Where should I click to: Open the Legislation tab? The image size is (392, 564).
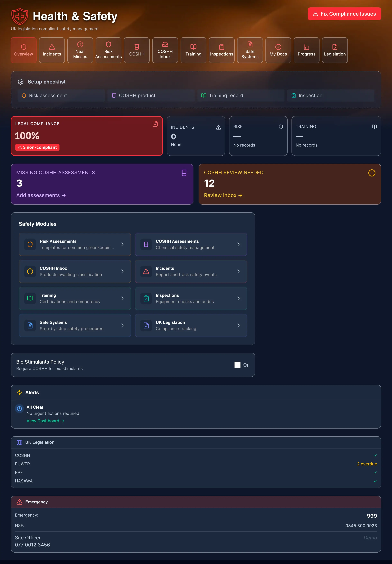pos(335,50)
